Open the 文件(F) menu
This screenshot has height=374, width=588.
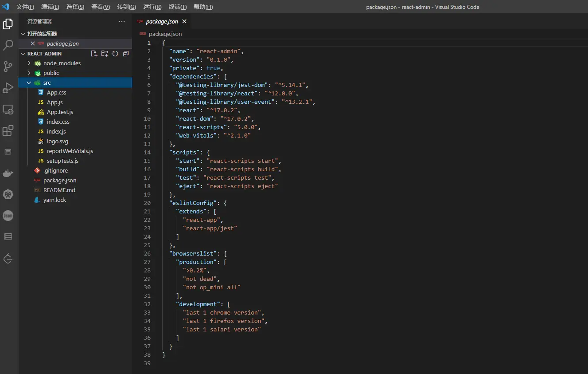point(25,7)
